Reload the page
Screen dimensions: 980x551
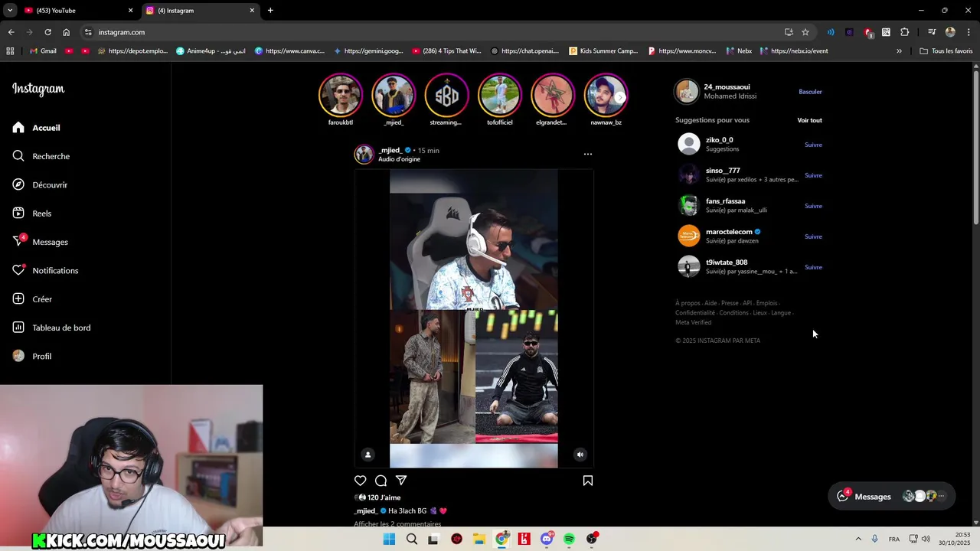[x=47, y=32]
